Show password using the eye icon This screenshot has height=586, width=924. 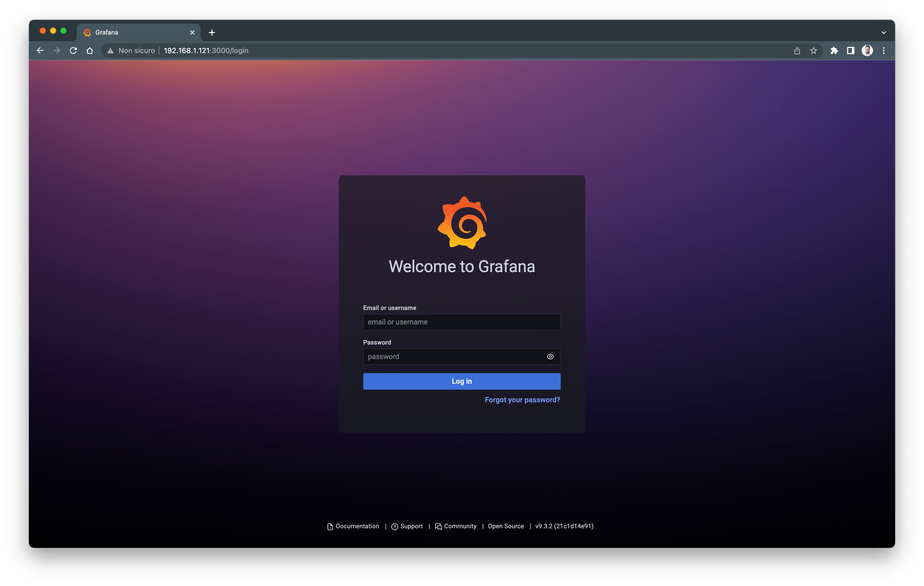550,357
